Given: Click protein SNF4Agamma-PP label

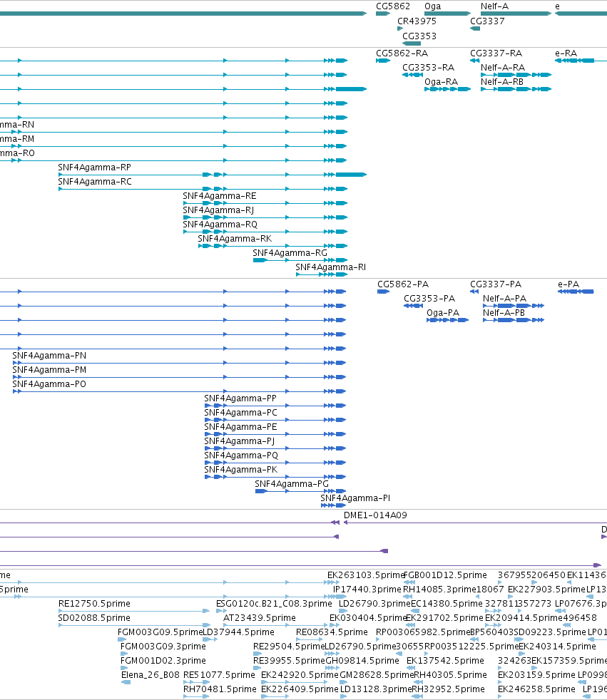Looking at the screenshot, I should [240, 398].
